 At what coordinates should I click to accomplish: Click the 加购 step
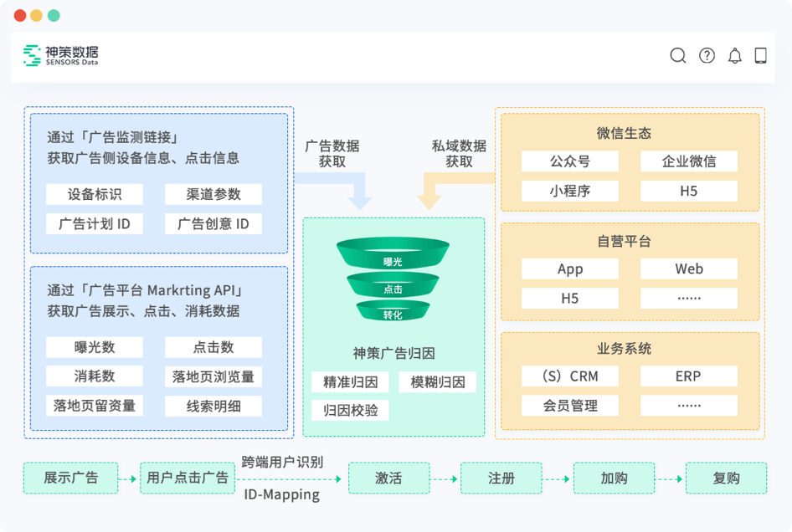614,478
